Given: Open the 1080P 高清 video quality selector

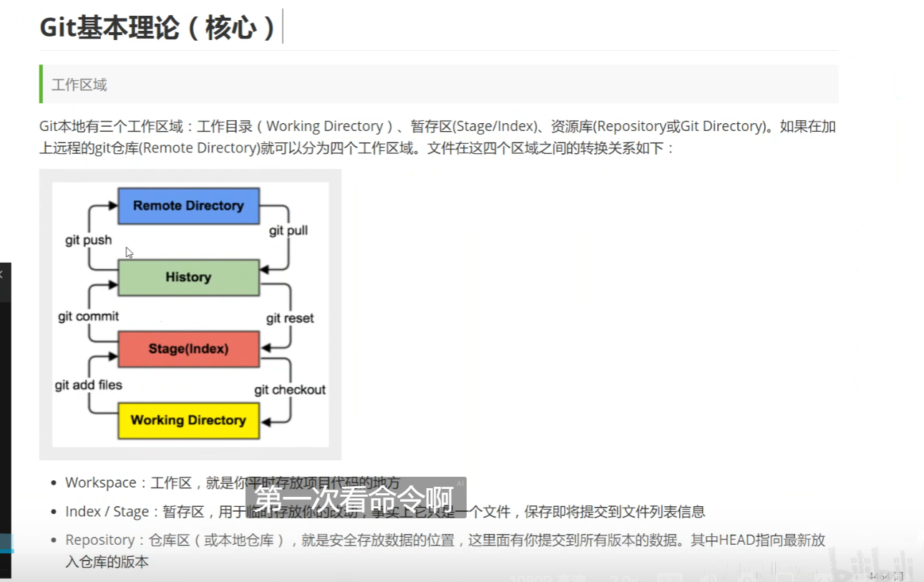Looking at the screenshot, I should coord(549,576).
